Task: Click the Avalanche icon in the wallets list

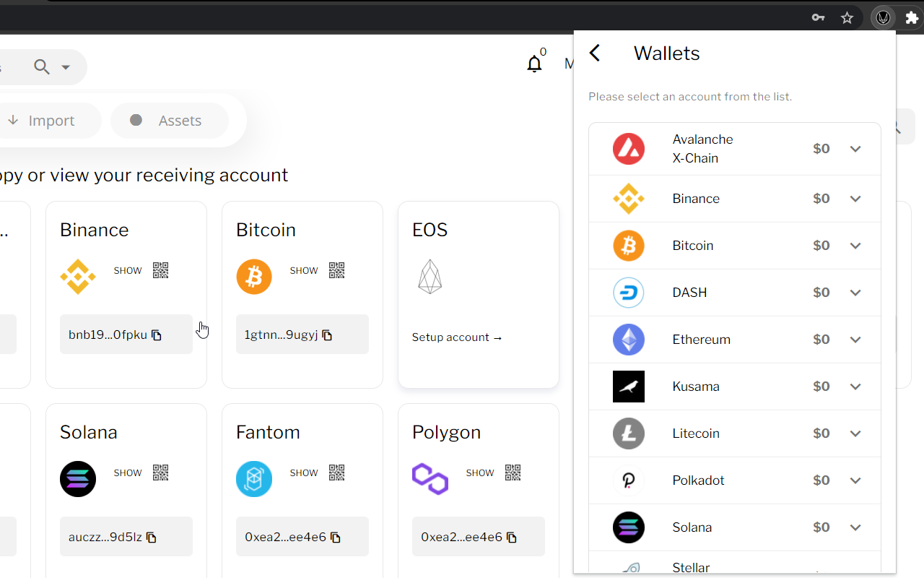Action: [629, 149]
